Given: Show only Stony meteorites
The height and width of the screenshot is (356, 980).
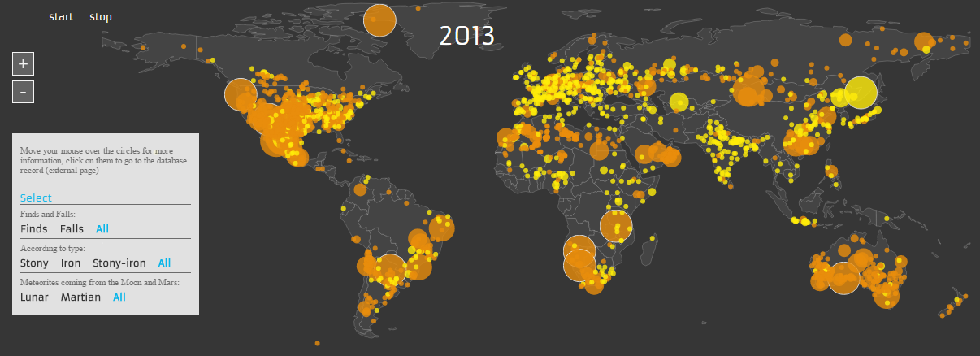Looking at the screenshot, I should 34,263.
